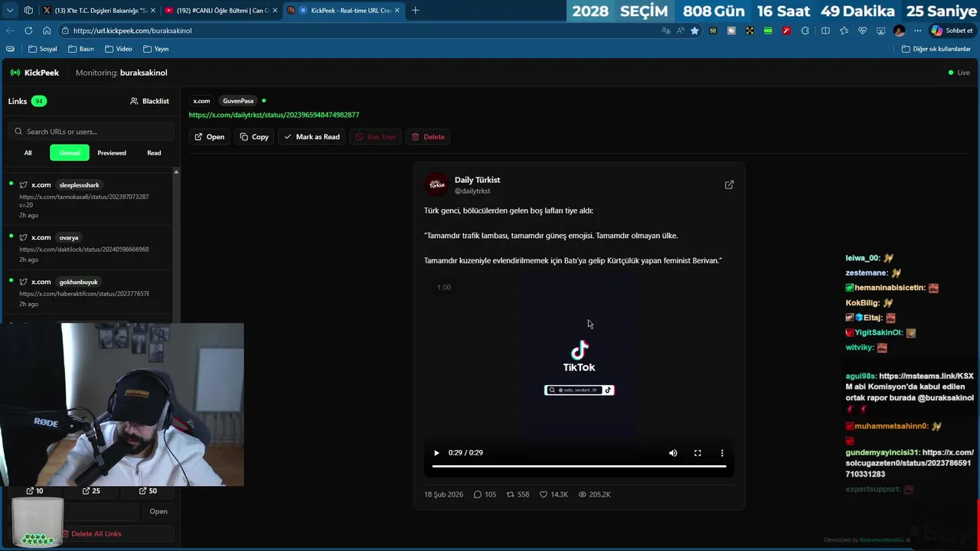Go back in browser
980x551 pixels.
pyautogui.click(x=10, y=31)
